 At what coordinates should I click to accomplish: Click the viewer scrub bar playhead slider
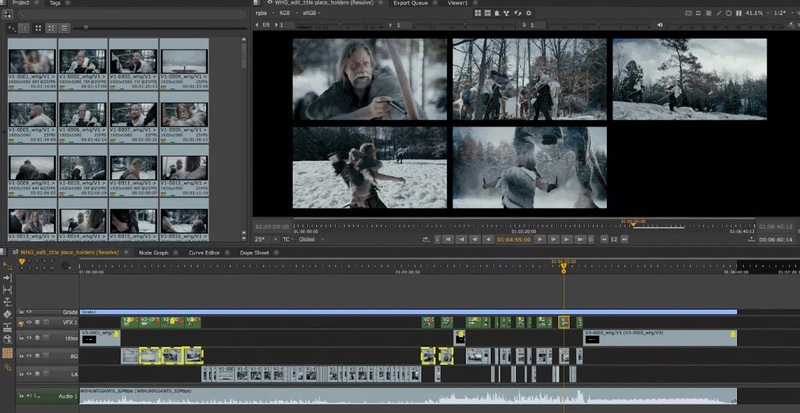coord(632,224)
